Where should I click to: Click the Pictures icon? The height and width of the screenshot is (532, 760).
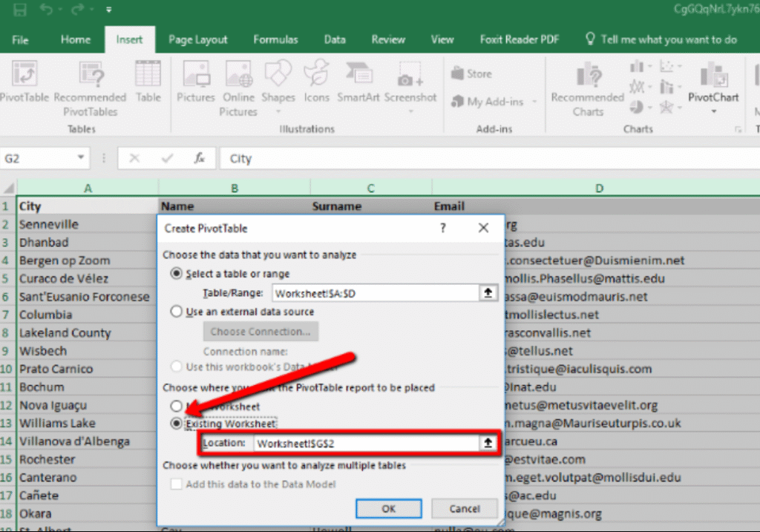196,82
